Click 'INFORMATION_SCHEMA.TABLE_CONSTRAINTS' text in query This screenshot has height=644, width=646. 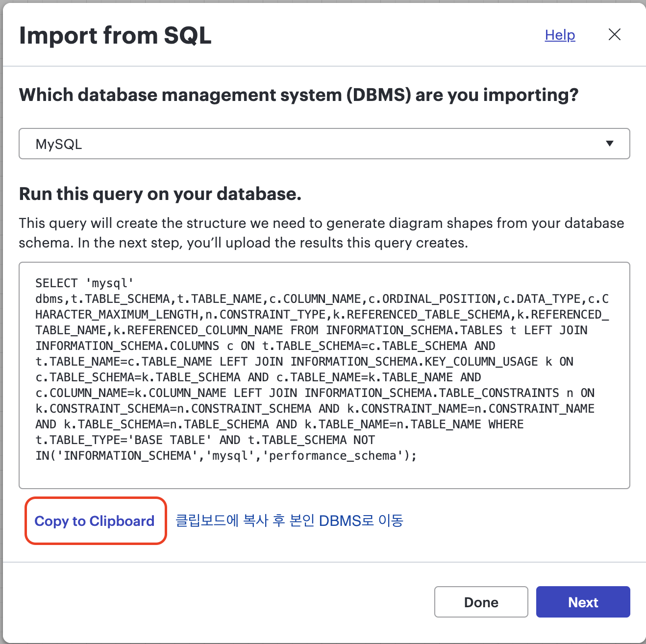[432, 393]
